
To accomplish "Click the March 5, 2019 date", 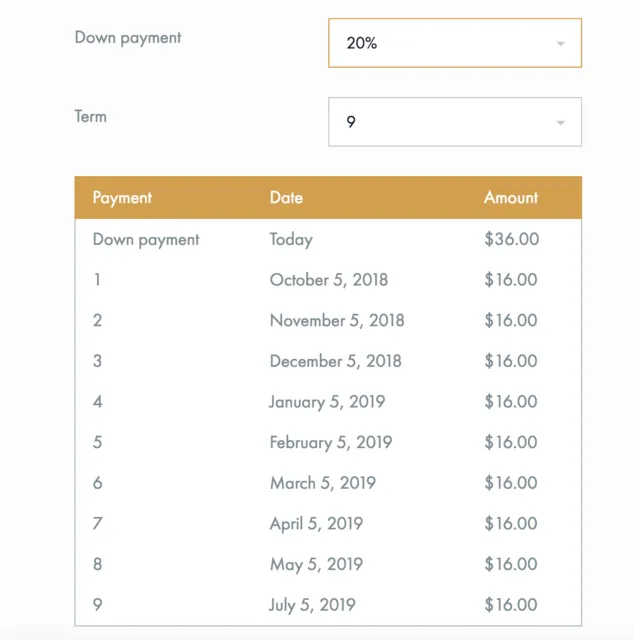I will [323, 483].
